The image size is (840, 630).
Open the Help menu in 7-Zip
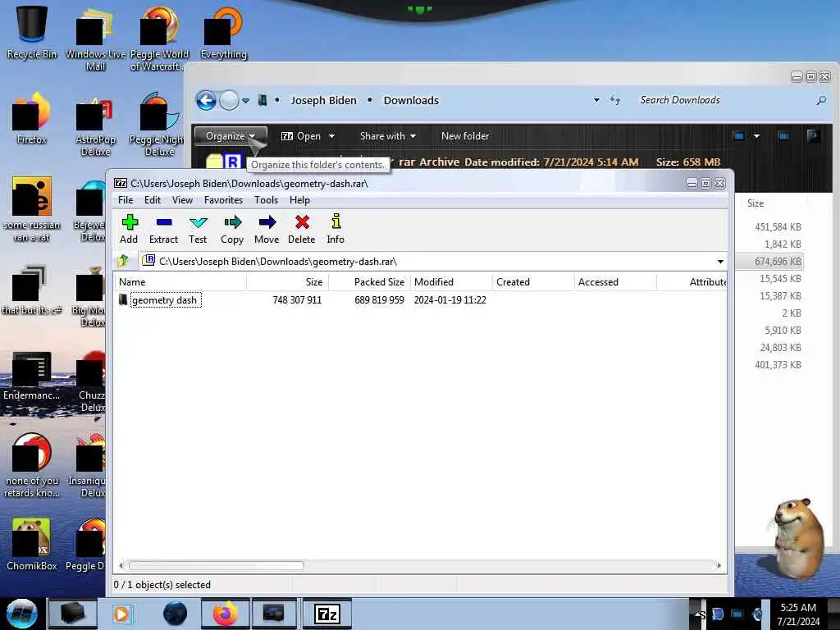coord(299,200)
